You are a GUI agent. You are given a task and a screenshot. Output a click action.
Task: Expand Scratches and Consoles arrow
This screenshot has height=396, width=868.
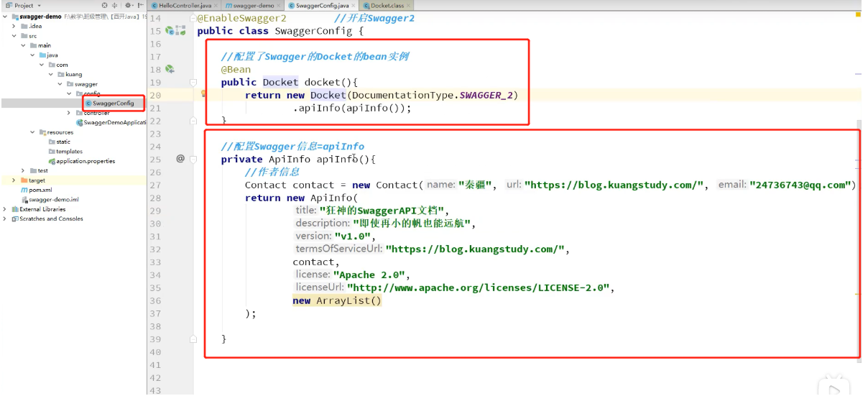[6, 218]
